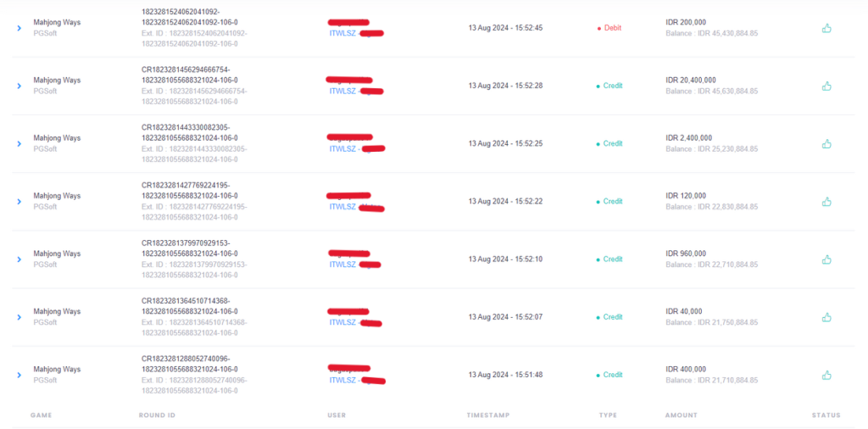Open details chevron for 15:52:22 transaction
868x429 pixels.
click(x=19, y=202)
